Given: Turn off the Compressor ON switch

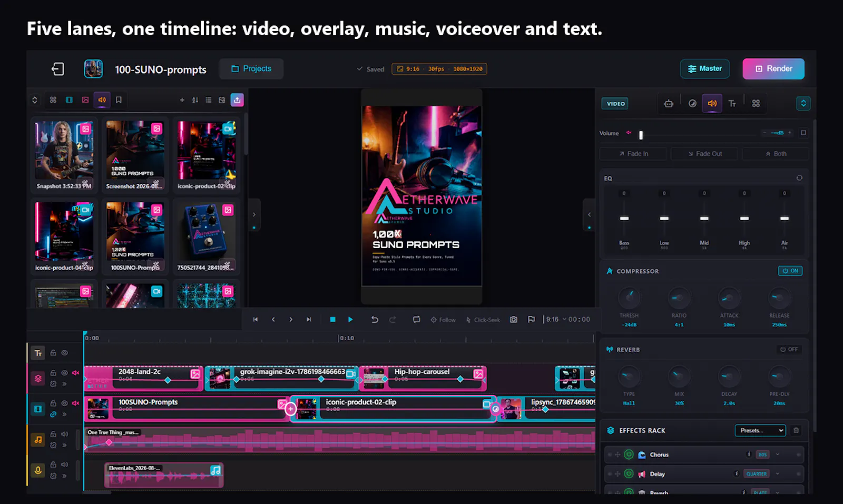Looking at the screenshot, I should [790, 271].
